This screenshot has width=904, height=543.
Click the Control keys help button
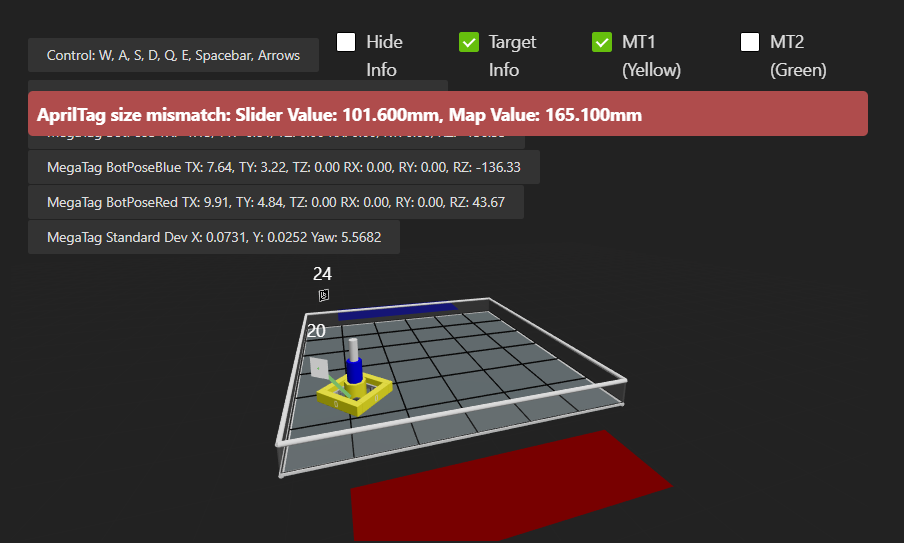coord(173,56)
